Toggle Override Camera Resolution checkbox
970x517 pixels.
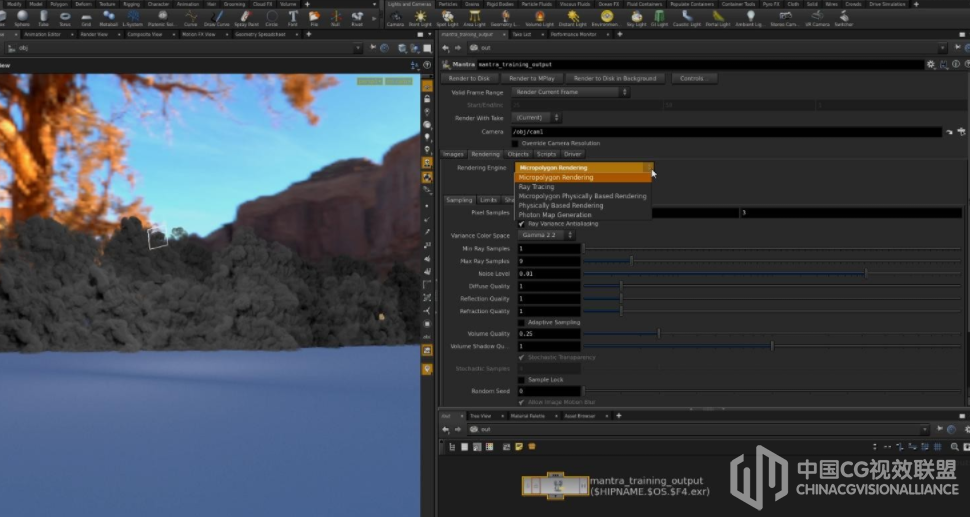point(515,143)
